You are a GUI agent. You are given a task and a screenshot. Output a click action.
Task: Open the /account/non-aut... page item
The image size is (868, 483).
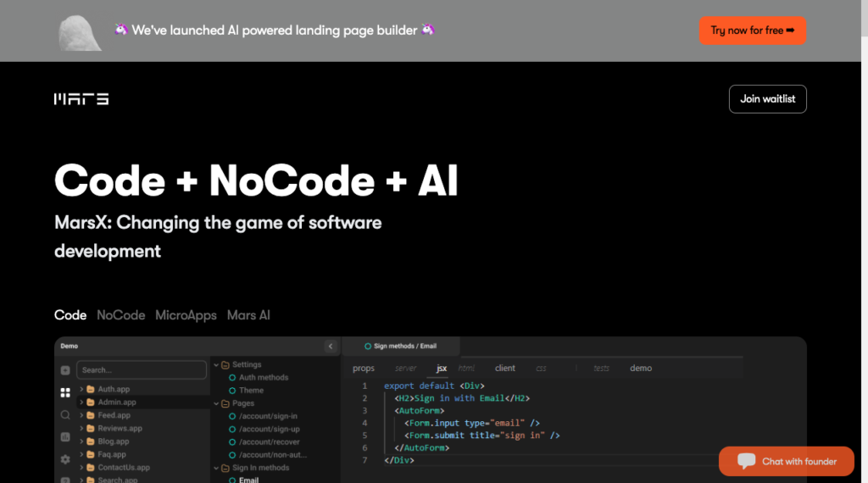[x=272, y=455]
